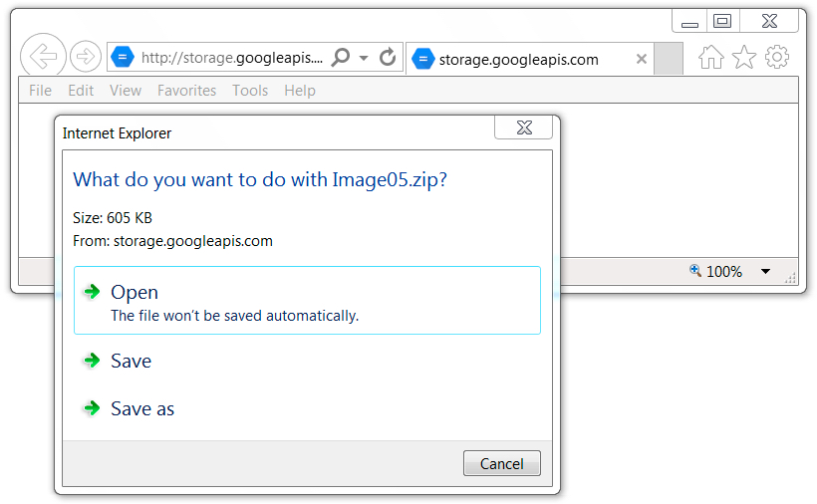Screen dimensions: 817x504
Task: Refresh the page with the reload icon
Action: [x=388, y=57]
